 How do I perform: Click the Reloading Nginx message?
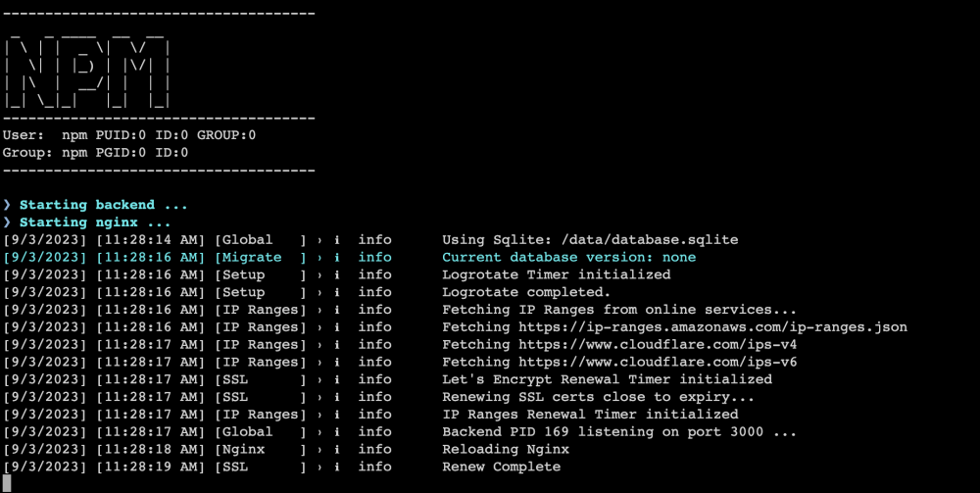click(506, 450)
